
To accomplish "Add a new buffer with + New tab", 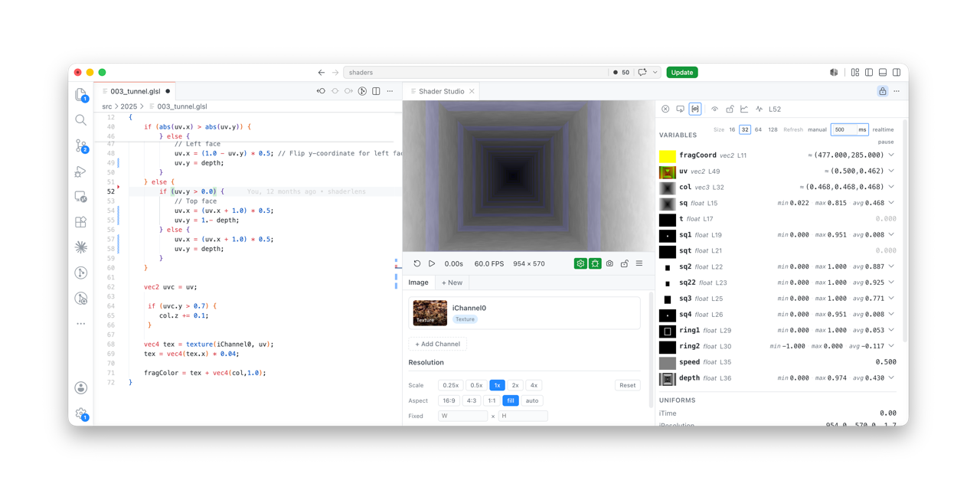I will pos(452,283).
